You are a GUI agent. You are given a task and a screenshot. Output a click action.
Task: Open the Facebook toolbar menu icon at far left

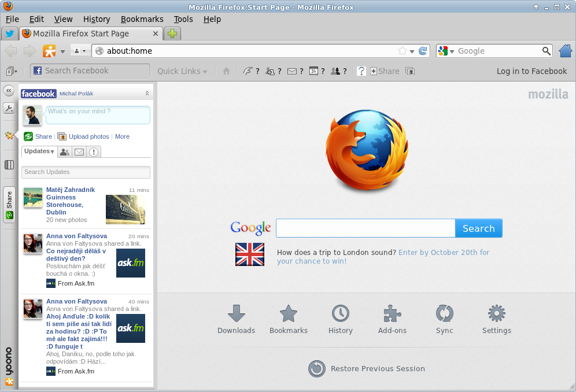[12, 71]
